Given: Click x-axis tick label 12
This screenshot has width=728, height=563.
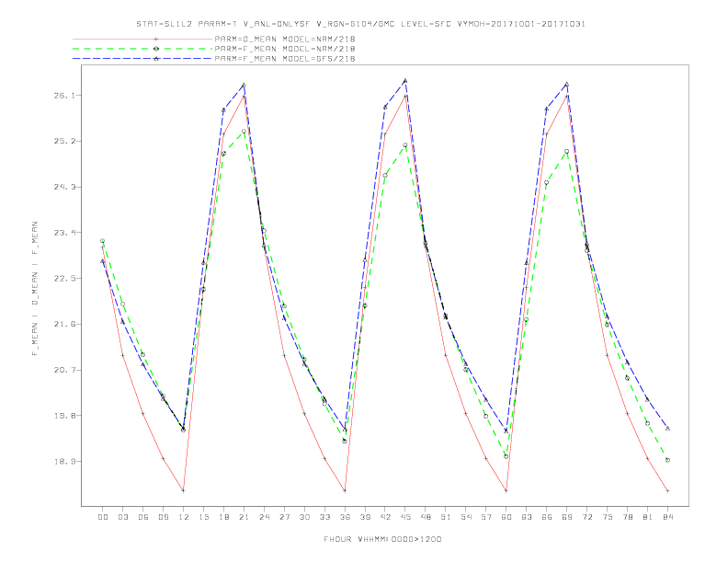Looking at the screenshot, I should (184, 517).
